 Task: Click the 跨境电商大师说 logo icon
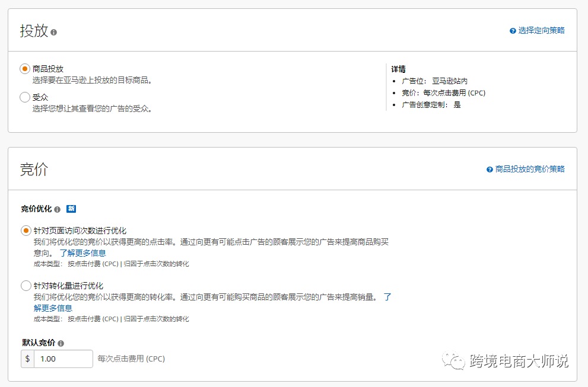(x=453, y=359)
